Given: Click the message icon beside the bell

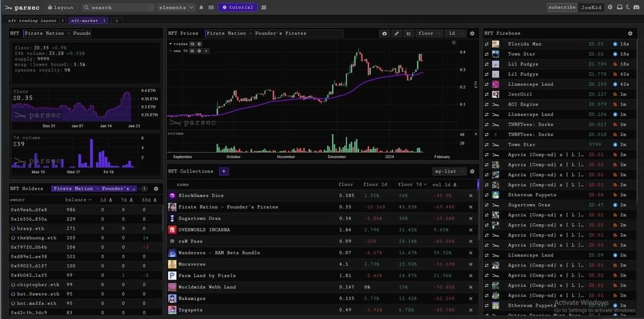Looking at the screenshot, I should tap(211, 7).
